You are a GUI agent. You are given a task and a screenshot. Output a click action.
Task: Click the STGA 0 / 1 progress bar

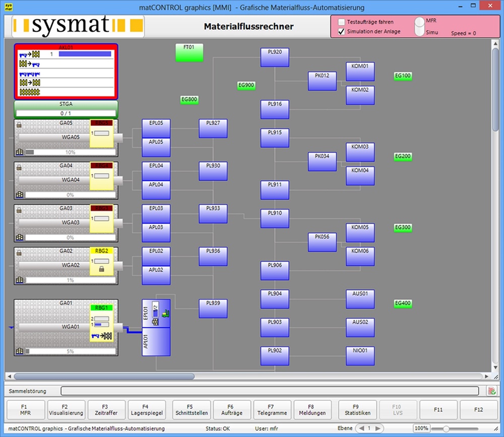pyautogui.click(x=66, y=113)
